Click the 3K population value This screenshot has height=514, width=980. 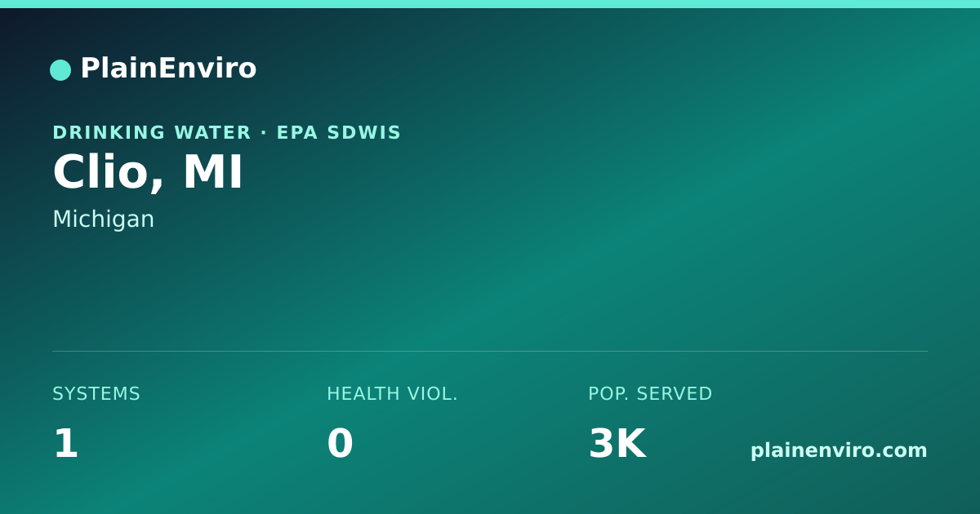tap(617, 444)
